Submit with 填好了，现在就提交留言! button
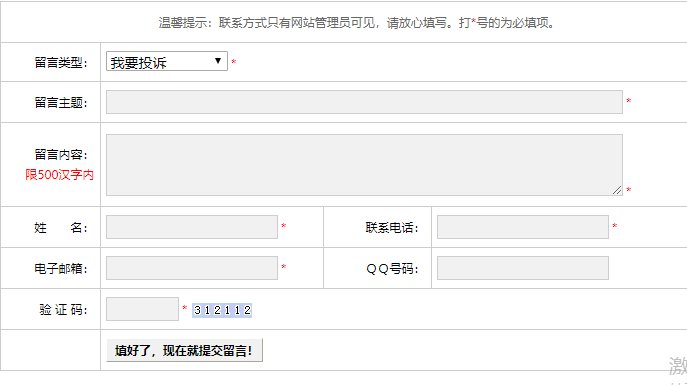The height and width of the screenshot is (385, 687). (x=184, y=350)
